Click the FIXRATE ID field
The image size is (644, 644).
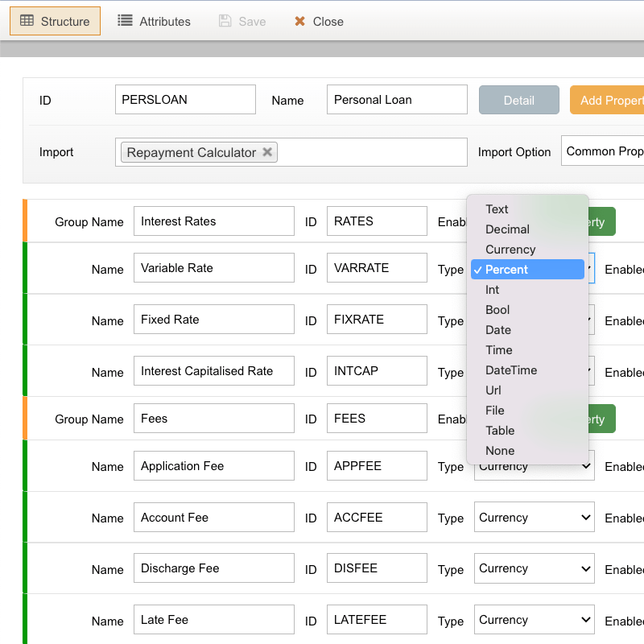[377, 319]
